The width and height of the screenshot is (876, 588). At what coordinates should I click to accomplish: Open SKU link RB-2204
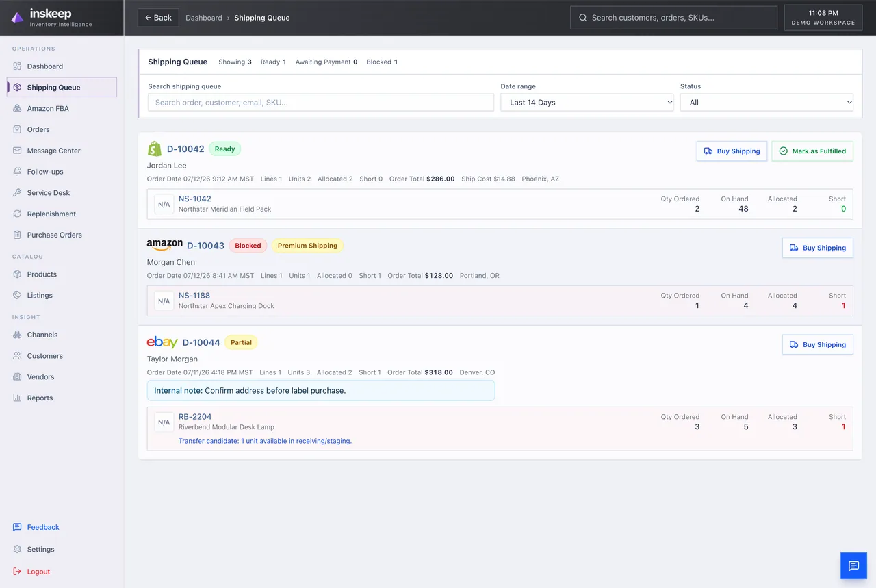195,416
